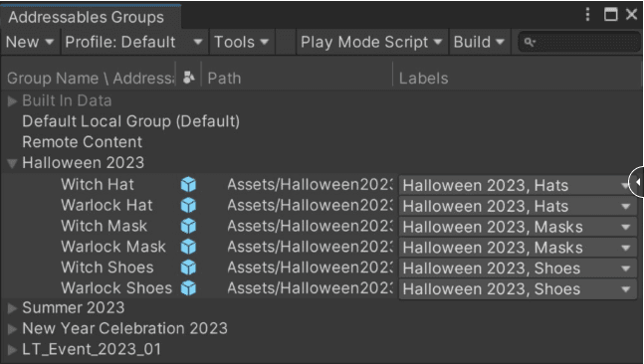Click the magnifier icon in search field

(x=530, y=43)
